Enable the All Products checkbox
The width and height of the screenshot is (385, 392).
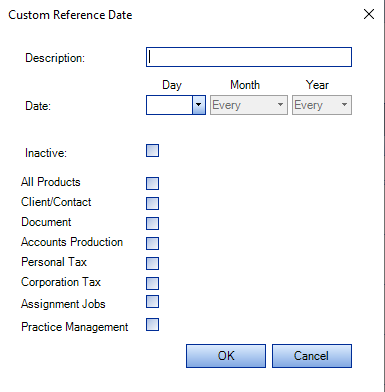[152, 183]
